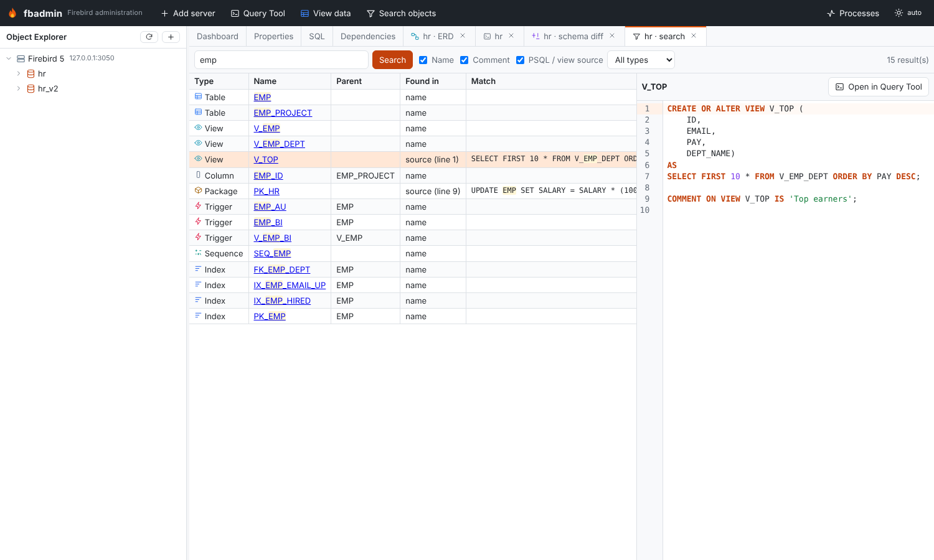The height and width of the screenshot is (560, 934).
Task: Open Query Tool from the top bar
Action: pyautogui.click(x=258, y=13)
